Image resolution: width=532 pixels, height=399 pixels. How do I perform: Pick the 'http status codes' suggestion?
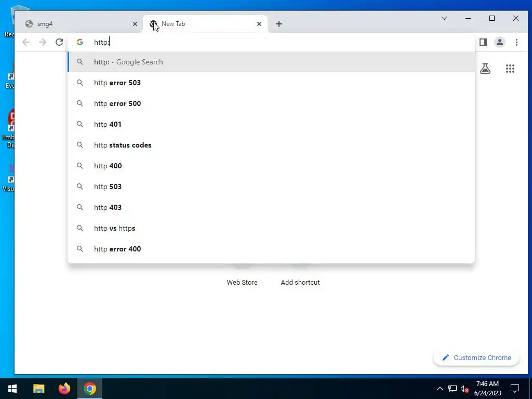pyautogui.click(x=271, y=145)
